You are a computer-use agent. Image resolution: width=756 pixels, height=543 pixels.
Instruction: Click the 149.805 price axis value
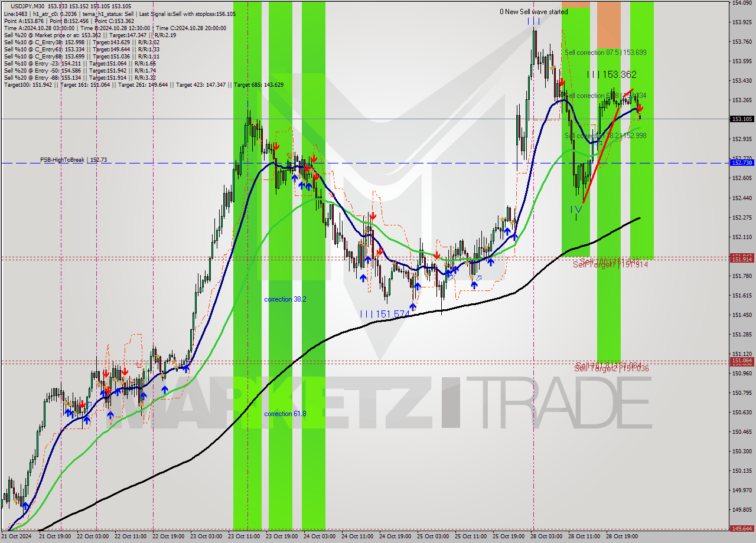point(742,509)
